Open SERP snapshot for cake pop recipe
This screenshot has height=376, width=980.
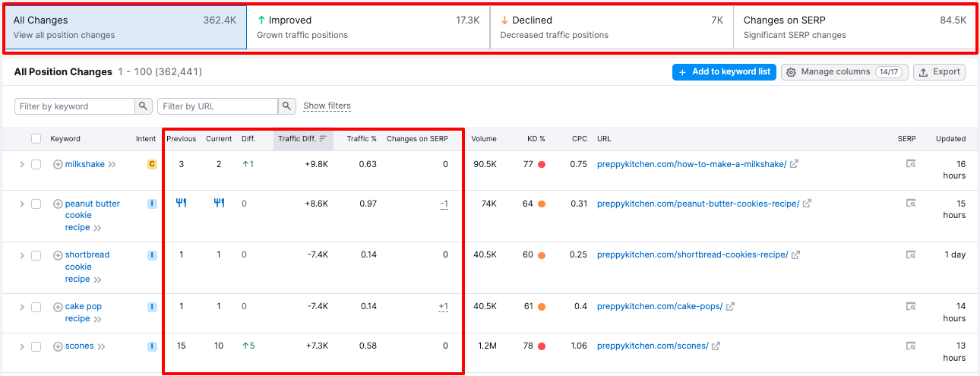pyautogui.click(x=910, y=307)
